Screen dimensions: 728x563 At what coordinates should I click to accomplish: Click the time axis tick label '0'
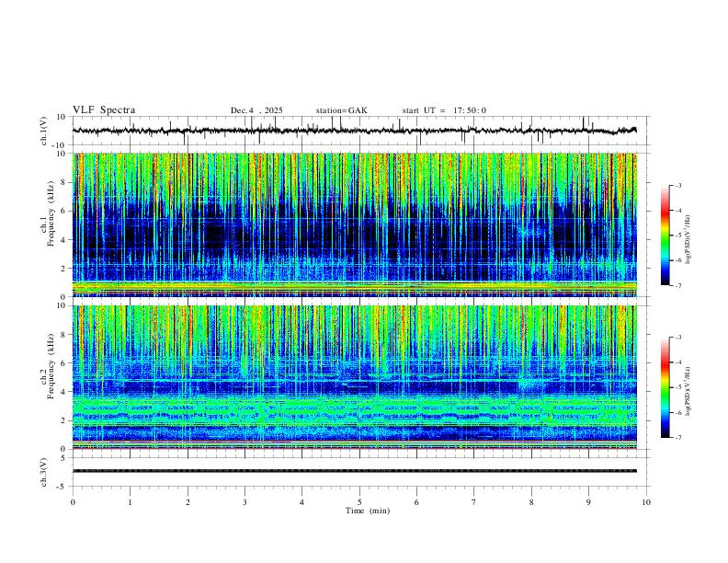(x=73, y=502)
